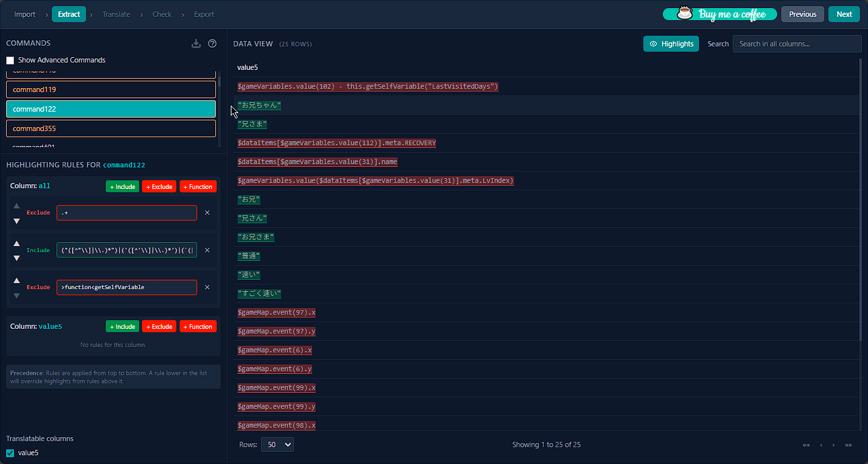The height and width of the screenshot is (464, 868).
Task: Open the commands help icon
Action: (x=213, y=44)
